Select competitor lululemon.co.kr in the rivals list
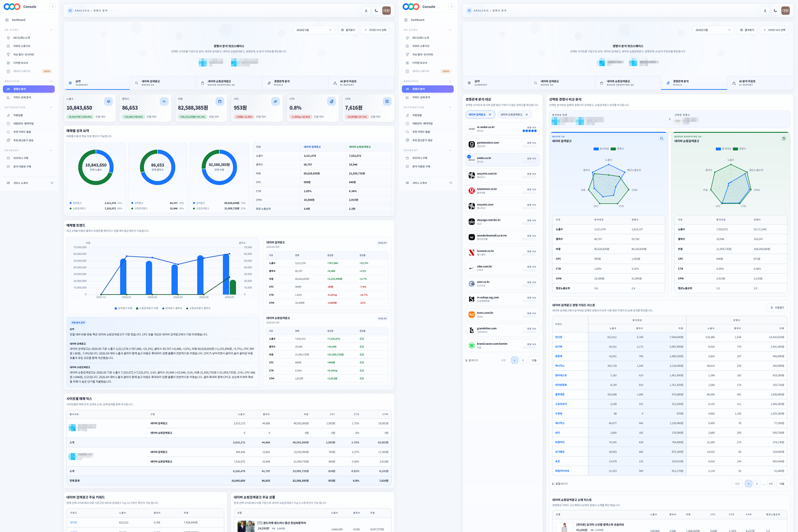The image size is (798, 532). (502, 191)
